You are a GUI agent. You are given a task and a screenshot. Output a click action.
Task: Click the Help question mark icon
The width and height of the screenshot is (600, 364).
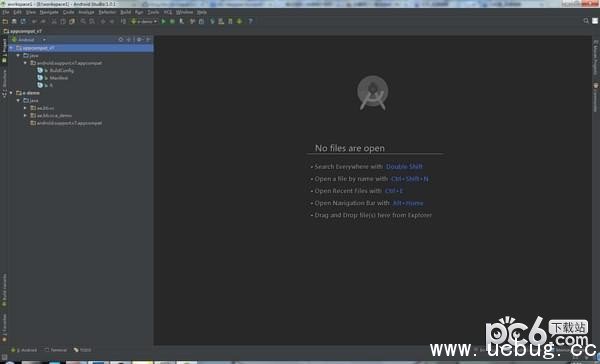(x=251, y=21)
